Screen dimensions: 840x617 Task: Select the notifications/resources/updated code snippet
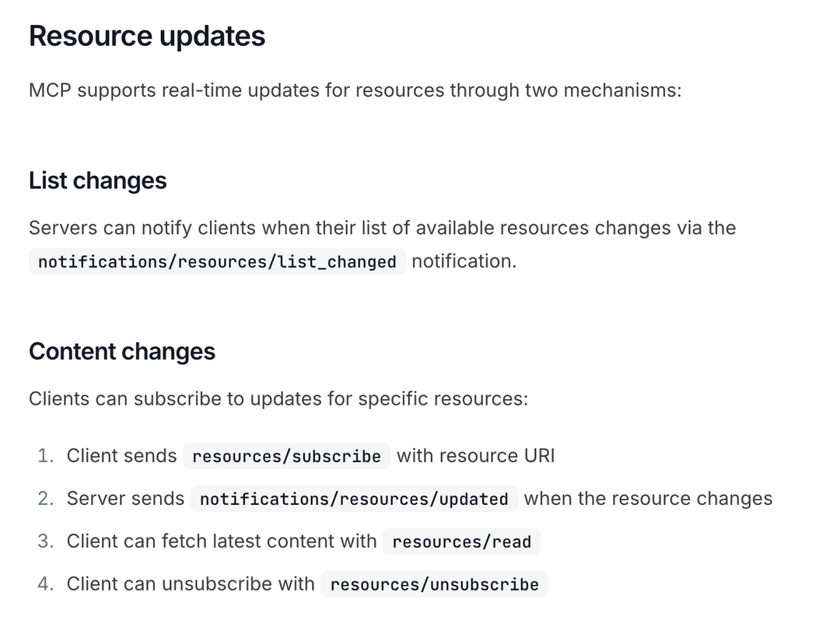point(354,499)
